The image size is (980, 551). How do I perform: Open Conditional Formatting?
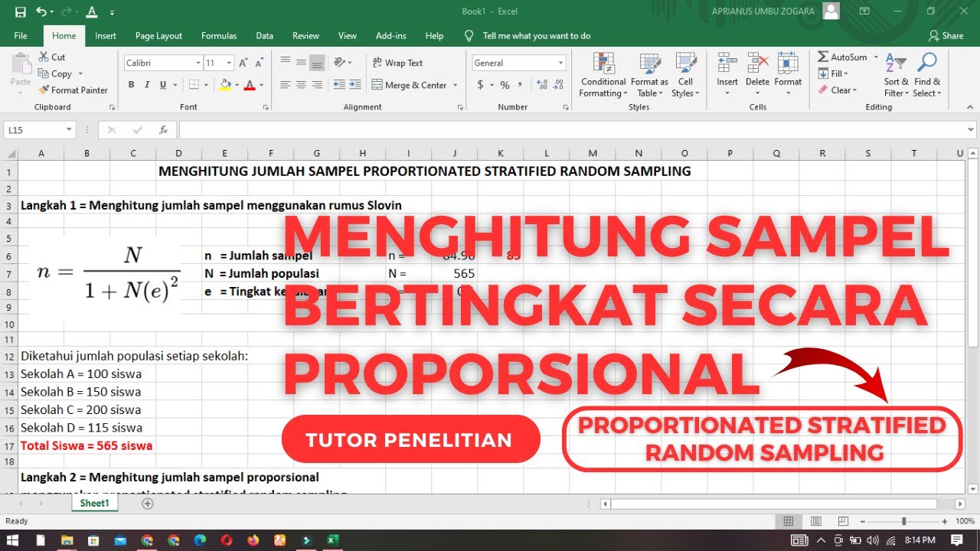pos(603,75)
